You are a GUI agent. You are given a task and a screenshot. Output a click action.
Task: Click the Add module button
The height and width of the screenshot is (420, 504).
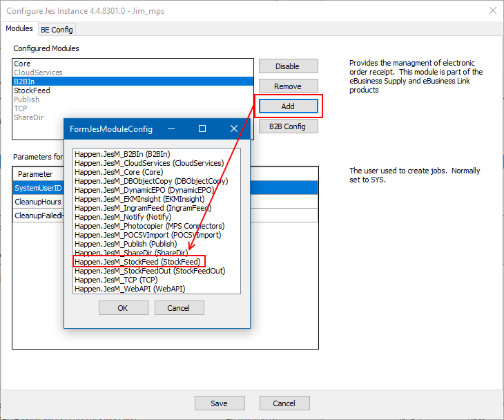click(x=288, y=106)
